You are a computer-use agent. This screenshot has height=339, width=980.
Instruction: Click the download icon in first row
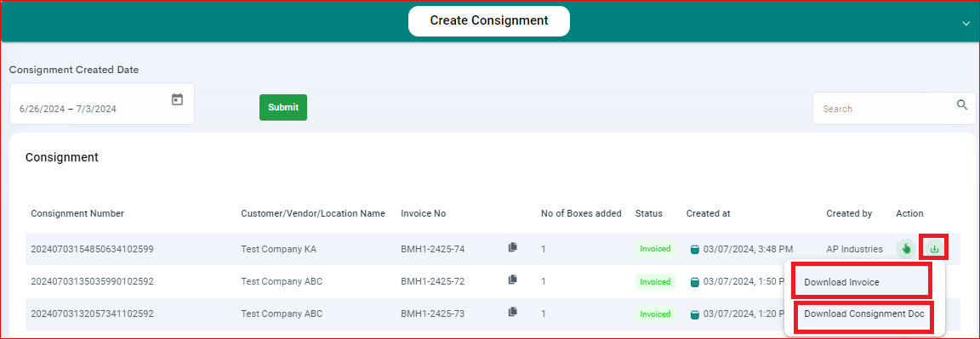tap(934, 248)
